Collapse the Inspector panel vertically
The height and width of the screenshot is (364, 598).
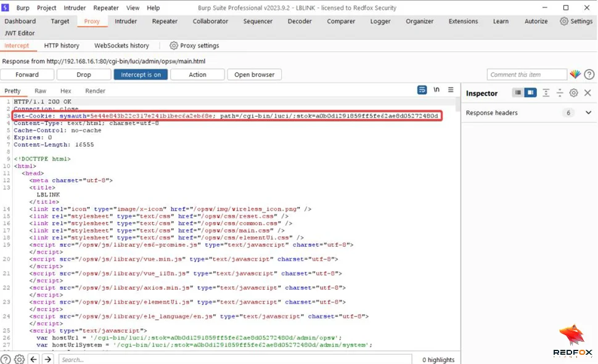coord(546,92)
